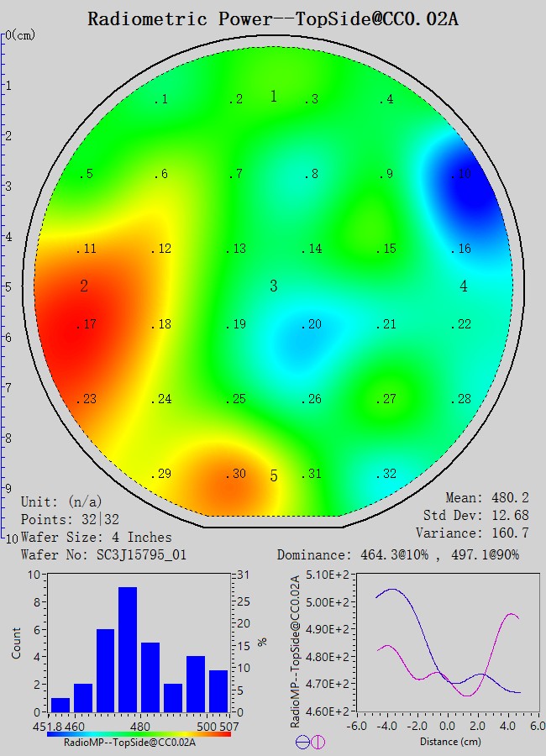
Task: Click the rainbow color scale bar
Action: tap(139, 733)
